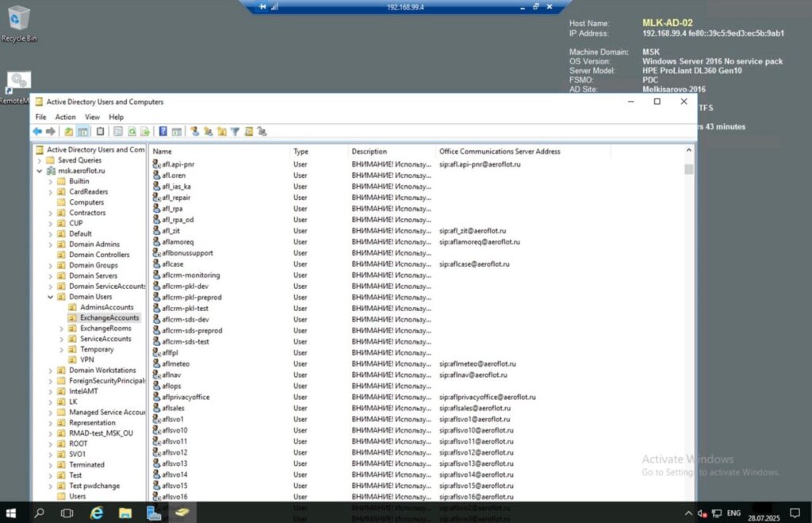Sort entries by the Name column header
This screenshot has height=523, width=812.
coord(163,151)
